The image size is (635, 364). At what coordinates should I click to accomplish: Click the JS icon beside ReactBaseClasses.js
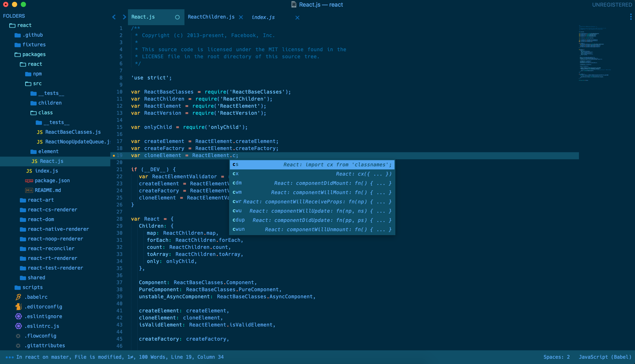click(39, 132)
